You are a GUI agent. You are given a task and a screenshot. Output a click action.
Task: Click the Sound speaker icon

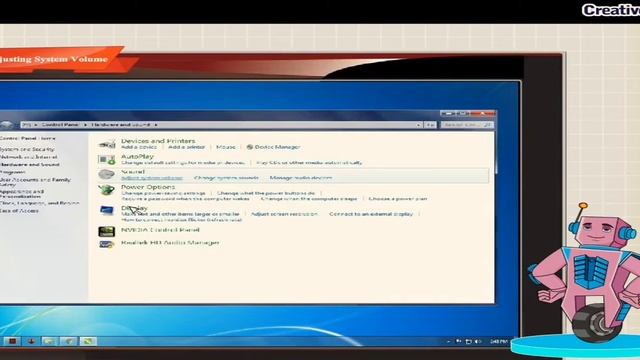[107, 175]
